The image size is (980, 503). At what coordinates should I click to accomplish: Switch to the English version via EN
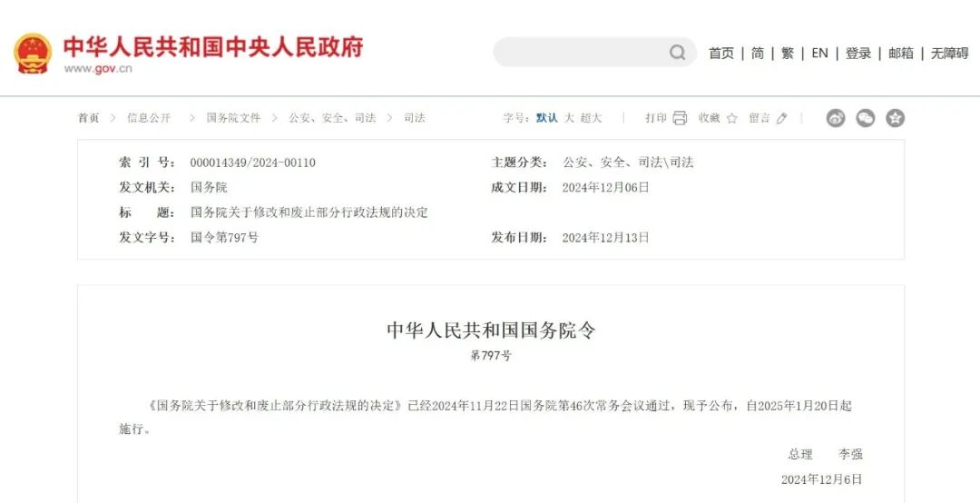[x=819, y=54]
